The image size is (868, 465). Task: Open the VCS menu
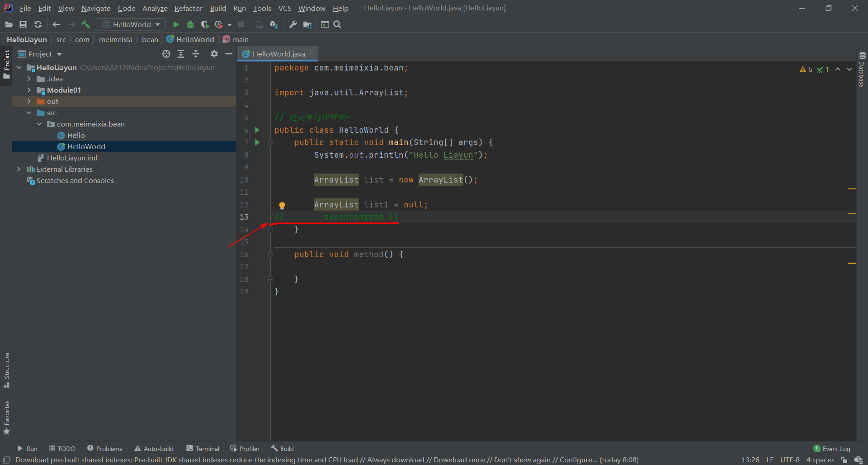click(x=285, y=8)
